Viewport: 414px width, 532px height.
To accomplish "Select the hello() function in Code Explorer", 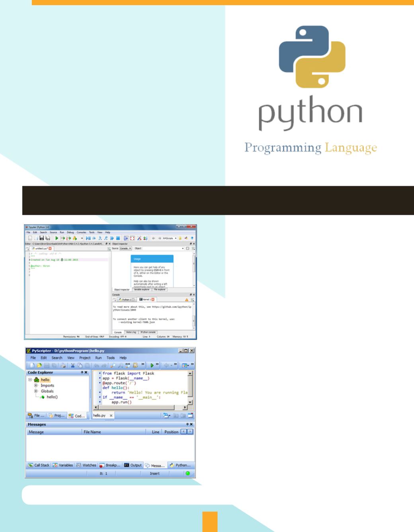I will [52, 397].
